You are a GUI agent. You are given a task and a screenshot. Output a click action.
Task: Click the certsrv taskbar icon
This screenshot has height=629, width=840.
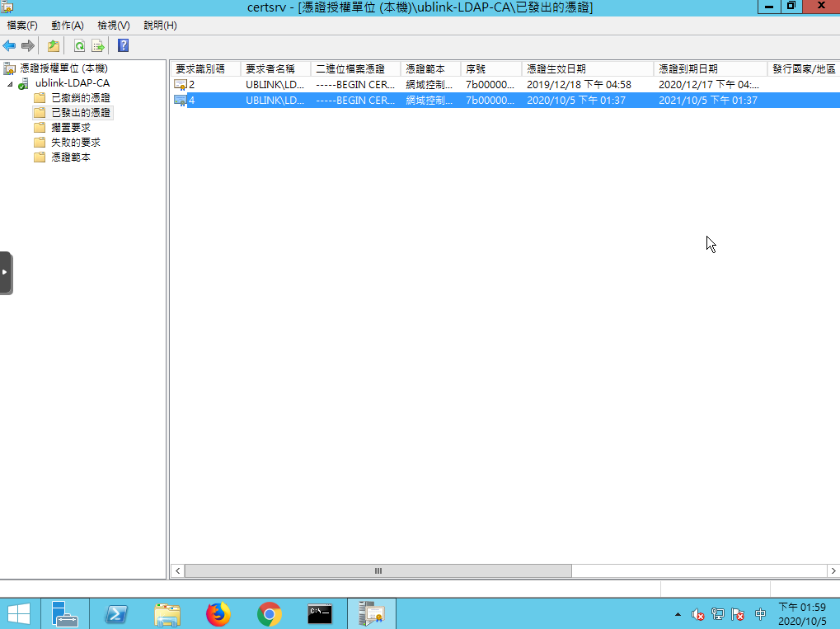tap(372, 614)
